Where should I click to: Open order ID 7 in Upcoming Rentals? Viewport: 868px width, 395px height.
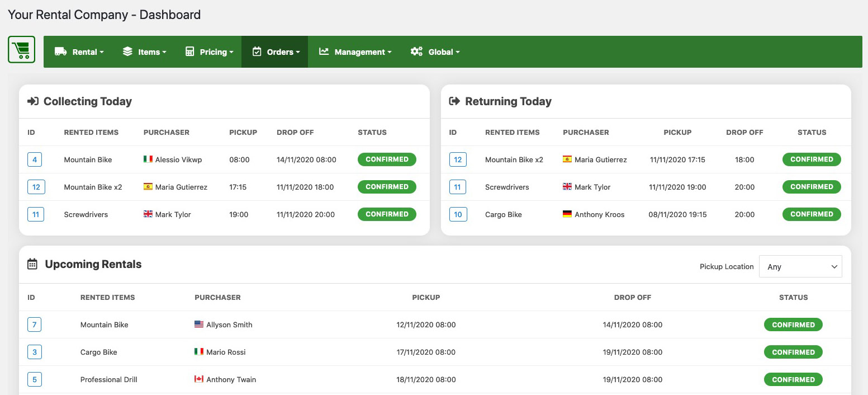click(x=34, y=325)
